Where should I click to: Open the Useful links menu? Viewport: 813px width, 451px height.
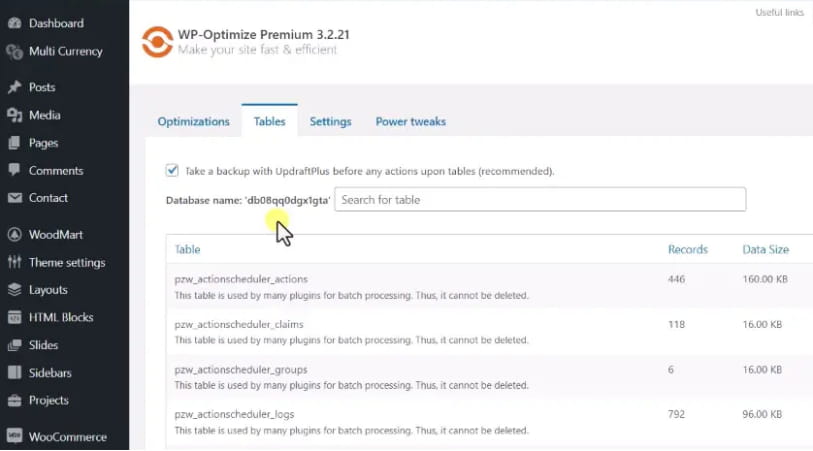point(779,12)
